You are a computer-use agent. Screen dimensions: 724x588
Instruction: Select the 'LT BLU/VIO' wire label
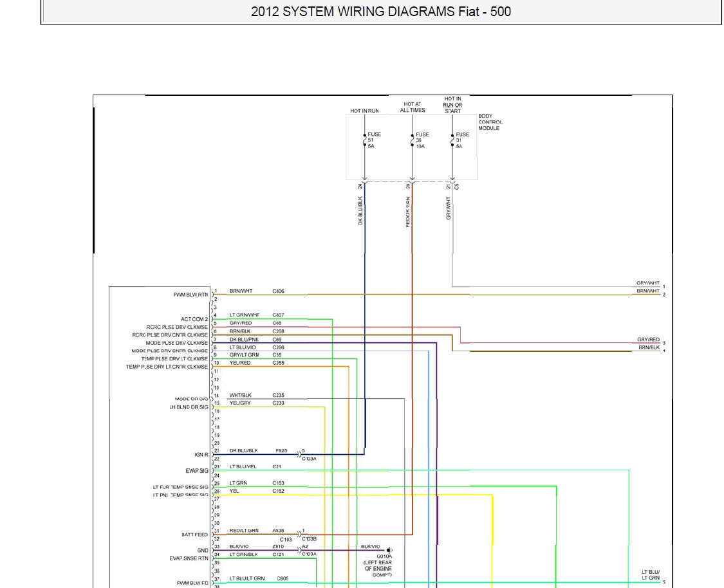pyautogui.click(x=243, y=347)
